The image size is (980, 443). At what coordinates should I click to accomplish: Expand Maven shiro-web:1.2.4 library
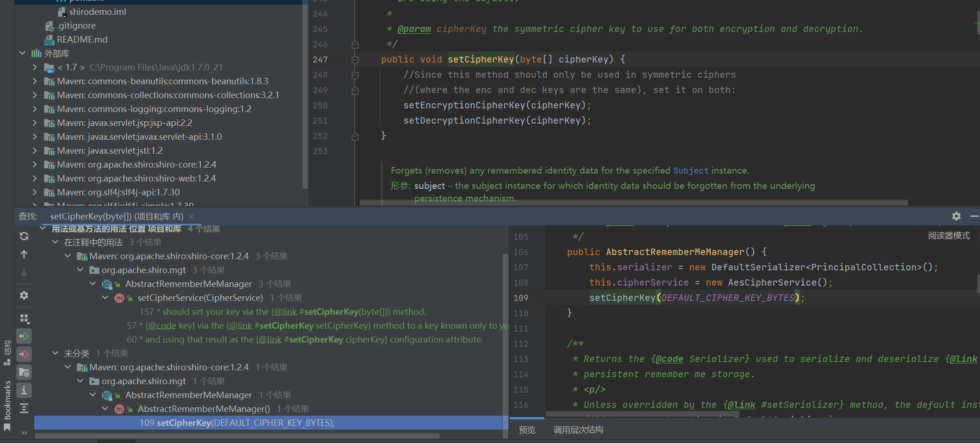[x=35, y=178]
